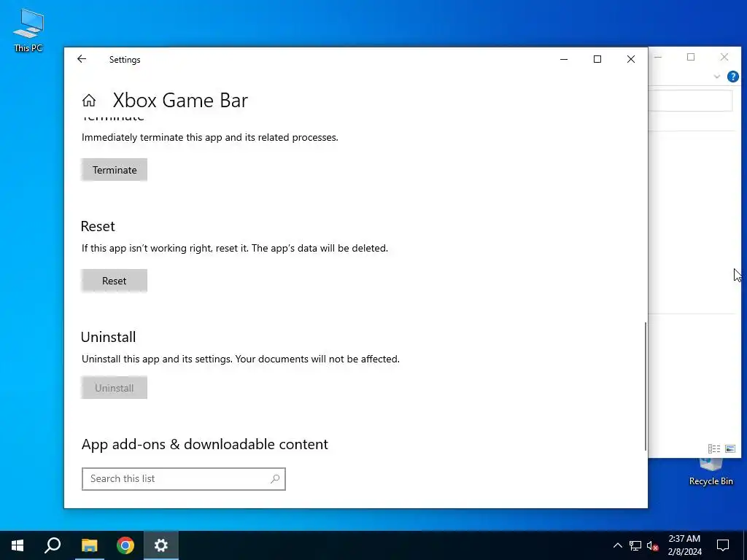The height and width of the screenshot is (560, 747).
Task: Open taskbar search magnifier
Action: [x=53, y=545]
